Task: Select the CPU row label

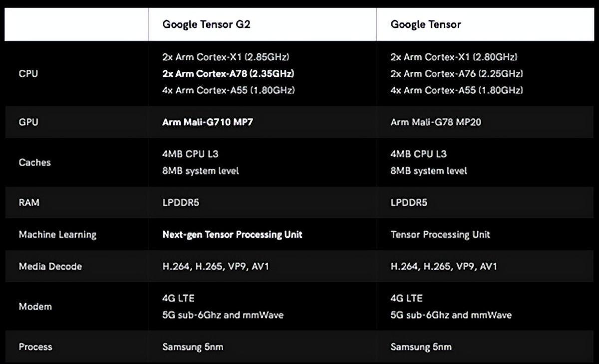Action: (x=28, y=74)
